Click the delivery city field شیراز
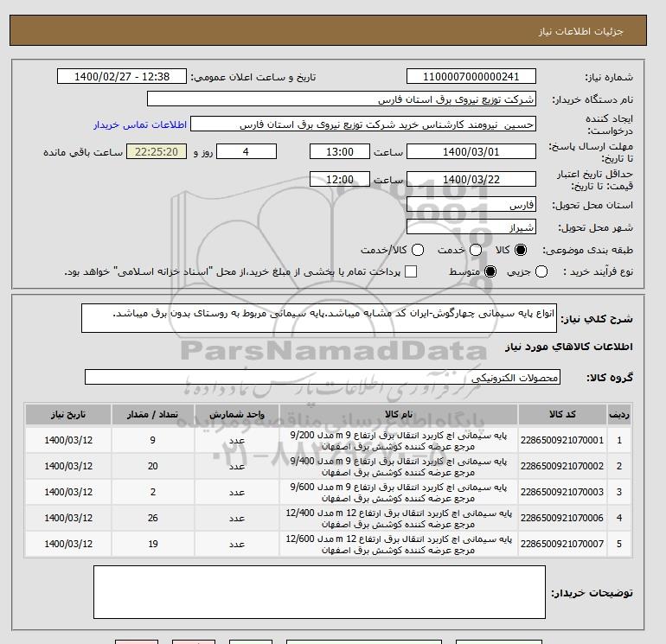666x644 pixels. (x=471, y=227)
